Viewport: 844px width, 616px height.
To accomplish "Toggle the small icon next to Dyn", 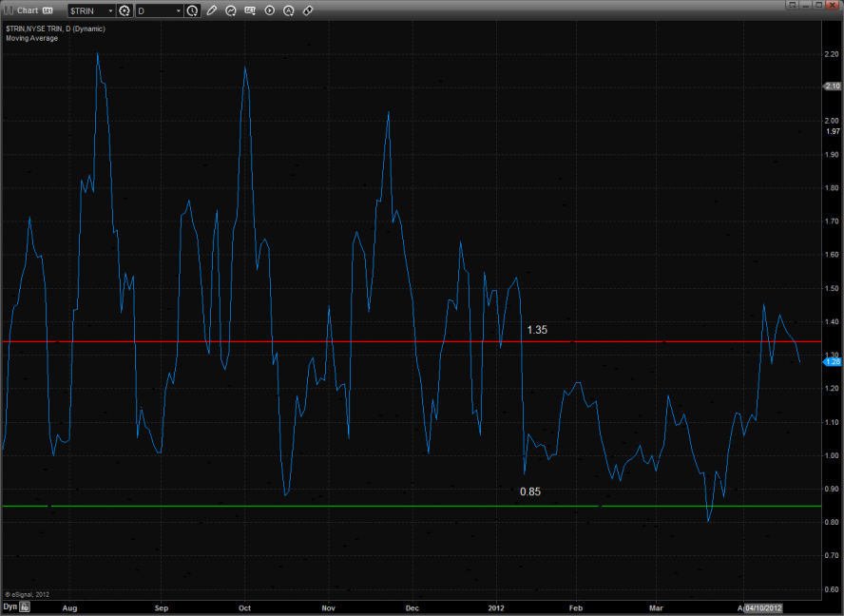I will (x=26, y=606).
